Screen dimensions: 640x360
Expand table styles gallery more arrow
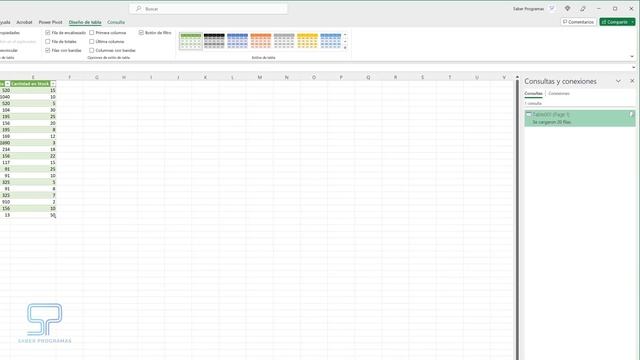pos(345,48)
